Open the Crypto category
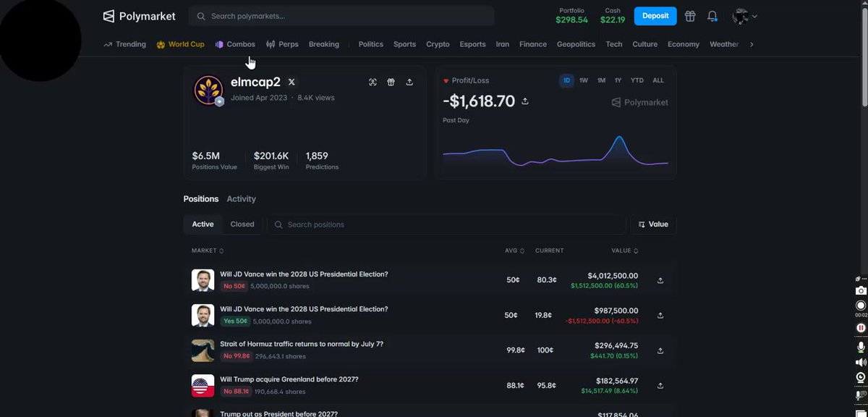868x417 pixels. click(438, 44)
